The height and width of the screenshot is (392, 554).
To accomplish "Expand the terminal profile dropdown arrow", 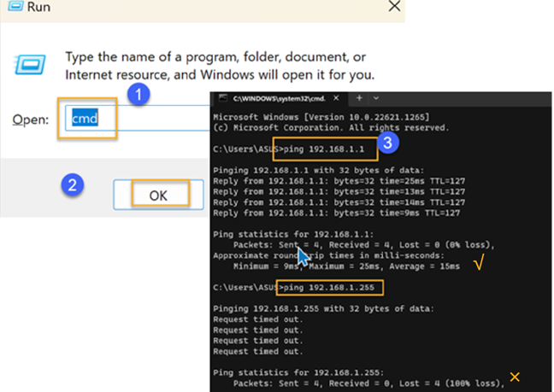I will (376, 98).
